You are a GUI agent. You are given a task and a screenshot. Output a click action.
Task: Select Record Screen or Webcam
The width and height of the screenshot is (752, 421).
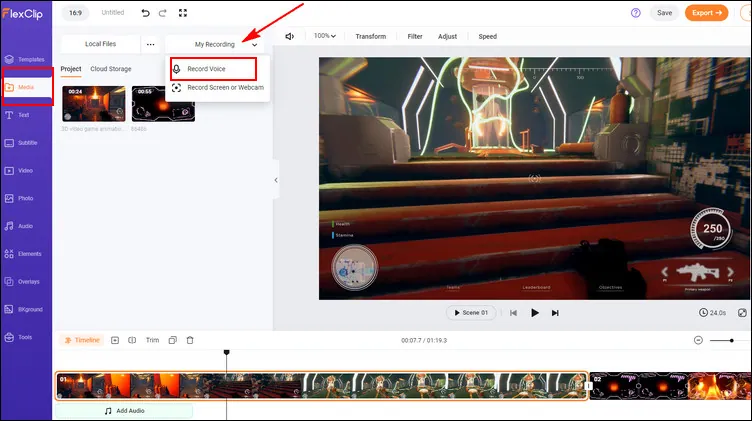(x=218, y=88)
